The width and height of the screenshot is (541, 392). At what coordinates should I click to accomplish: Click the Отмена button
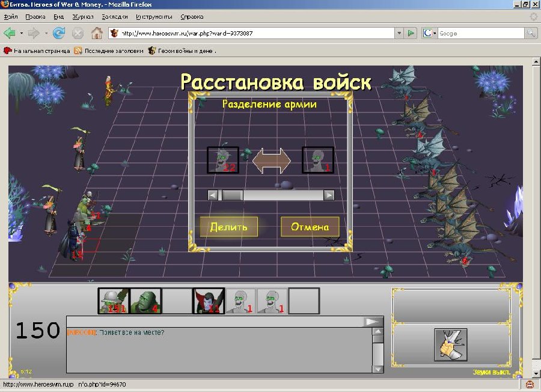(310, 227)
